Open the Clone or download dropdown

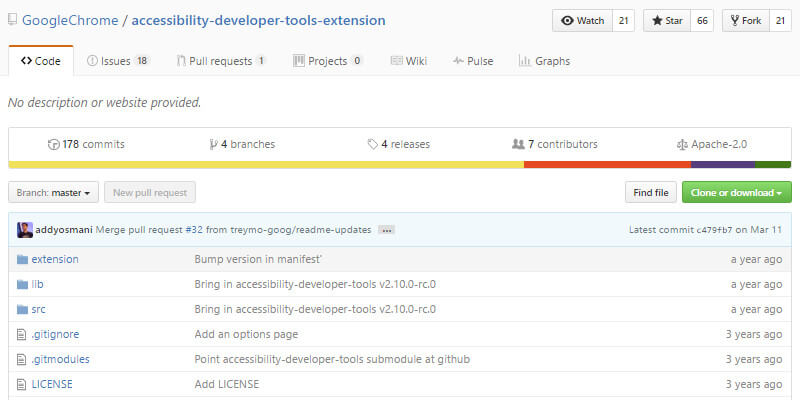(736, 192)
